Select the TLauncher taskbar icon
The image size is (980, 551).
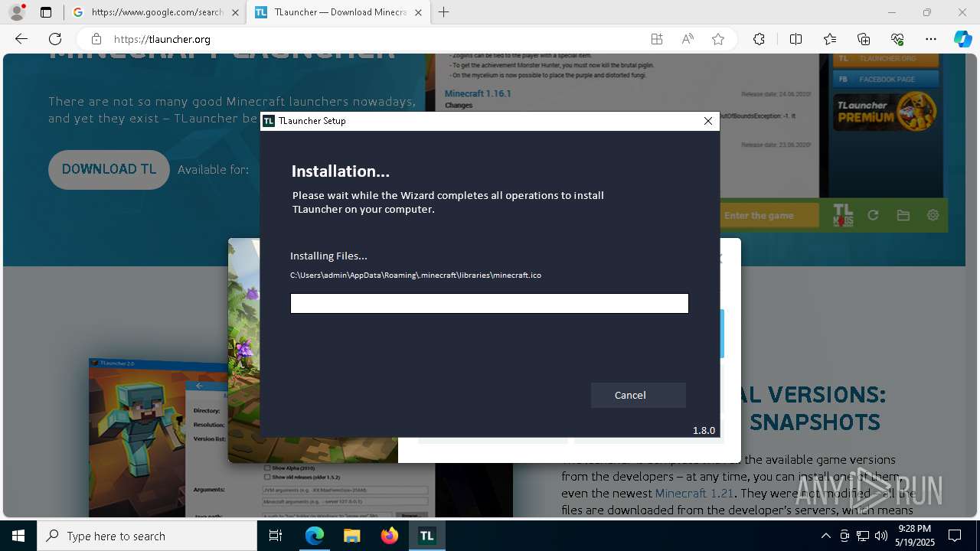point(426,536)
